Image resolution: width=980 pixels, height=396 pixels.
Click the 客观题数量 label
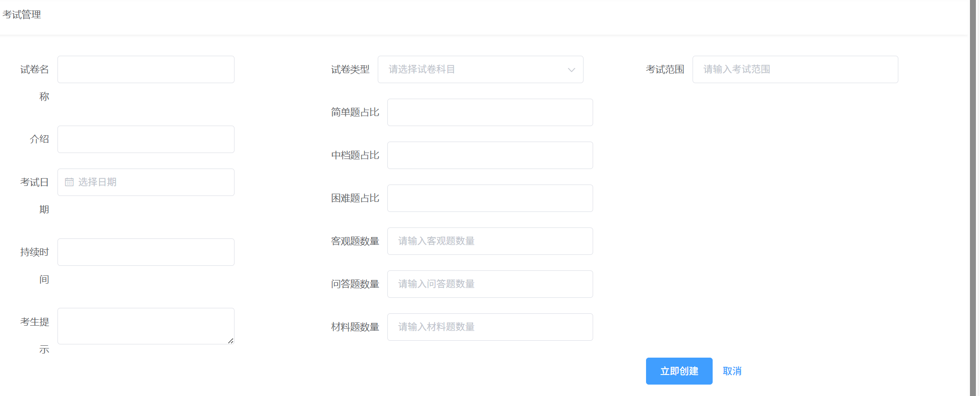point(355,241)
